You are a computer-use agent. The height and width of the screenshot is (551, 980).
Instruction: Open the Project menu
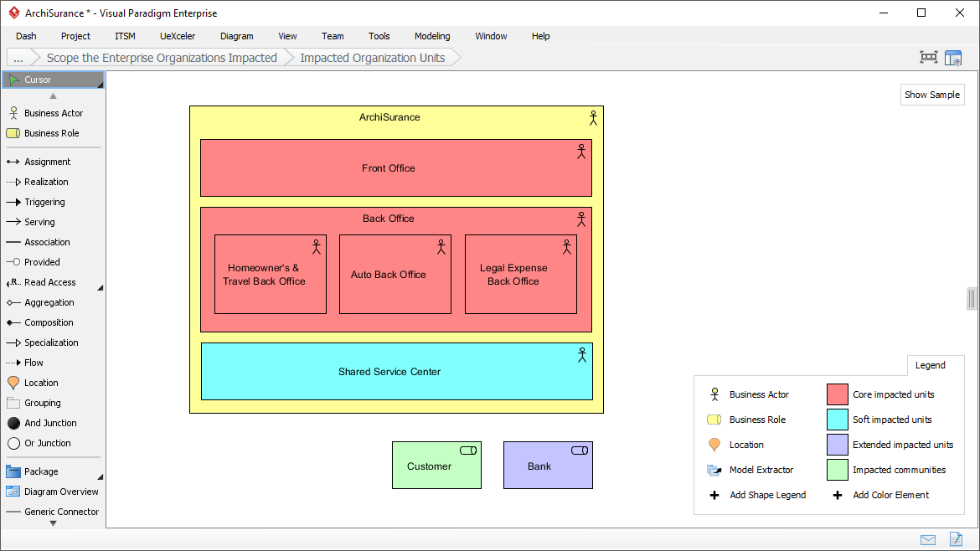75,36
